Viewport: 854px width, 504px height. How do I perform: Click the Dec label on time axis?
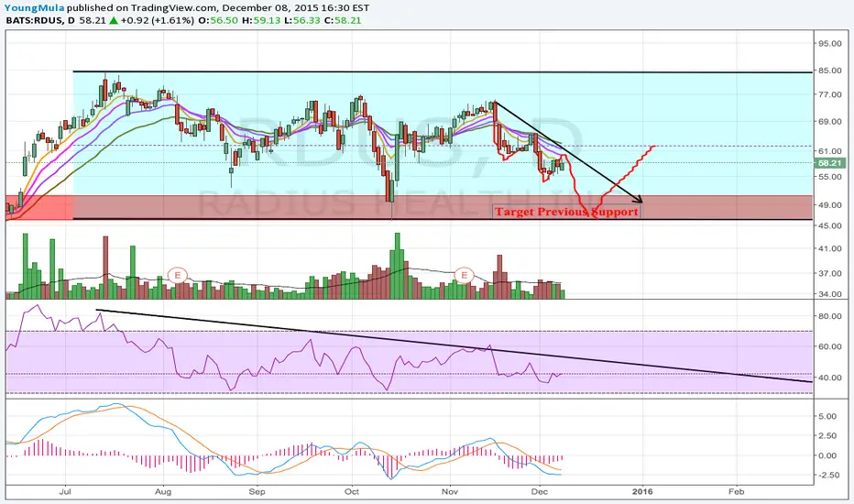pyautogui.click(x=539, y=491)
